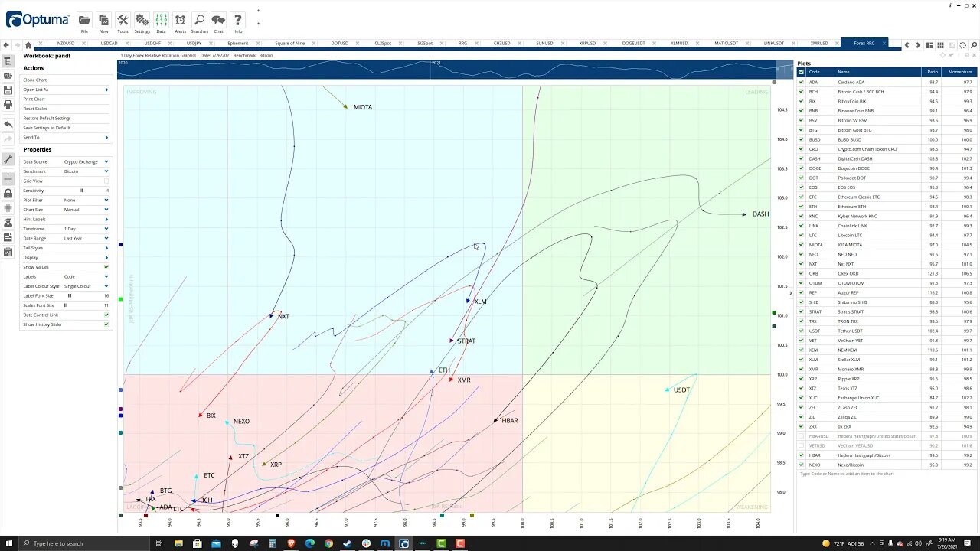Expand the Tail Styles options
The height and width of the screenshot is (551, 980).
click(x=66, y=248)
